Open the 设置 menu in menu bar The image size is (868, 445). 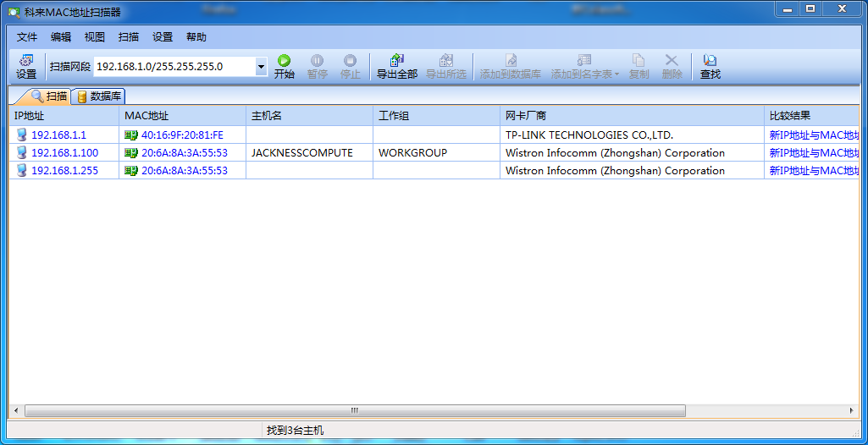point(163,37)
